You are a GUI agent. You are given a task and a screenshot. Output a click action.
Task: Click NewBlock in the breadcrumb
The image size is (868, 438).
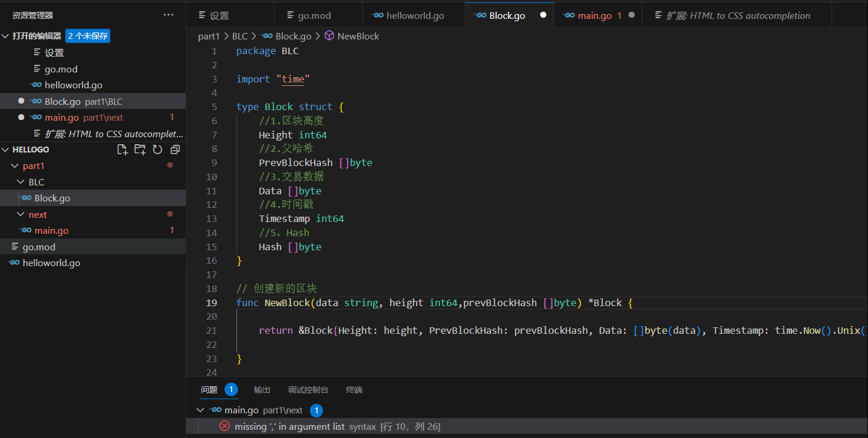358,36
